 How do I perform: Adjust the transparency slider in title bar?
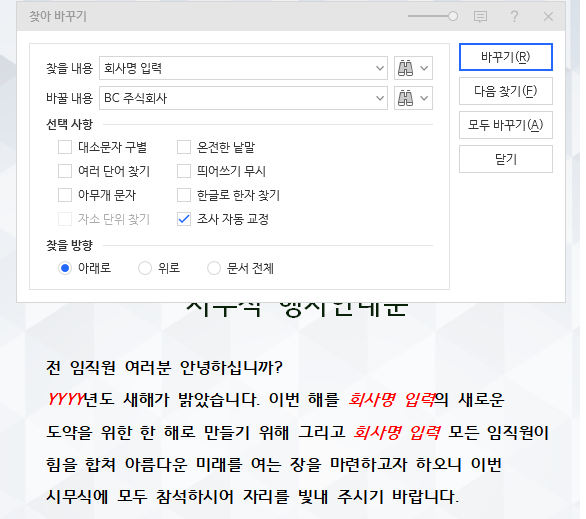click(x=433, y=16)
